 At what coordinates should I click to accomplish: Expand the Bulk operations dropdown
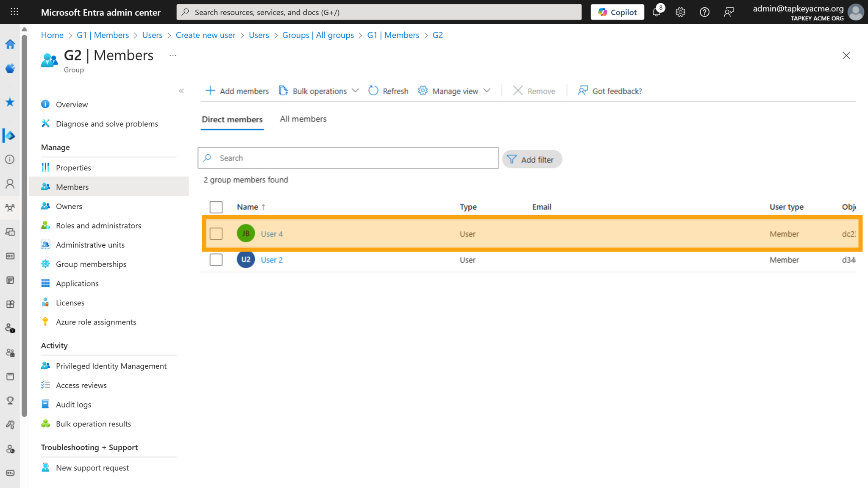[319, 91]
